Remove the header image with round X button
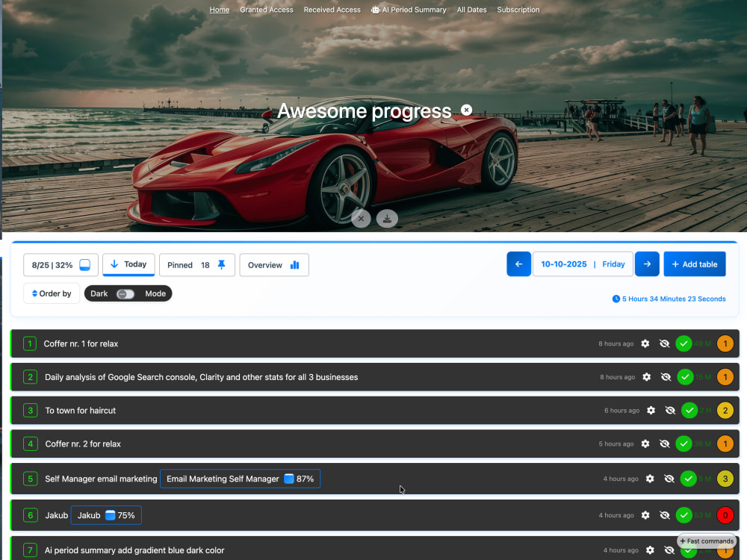This screenshot has width=747, height=560. 361,219
